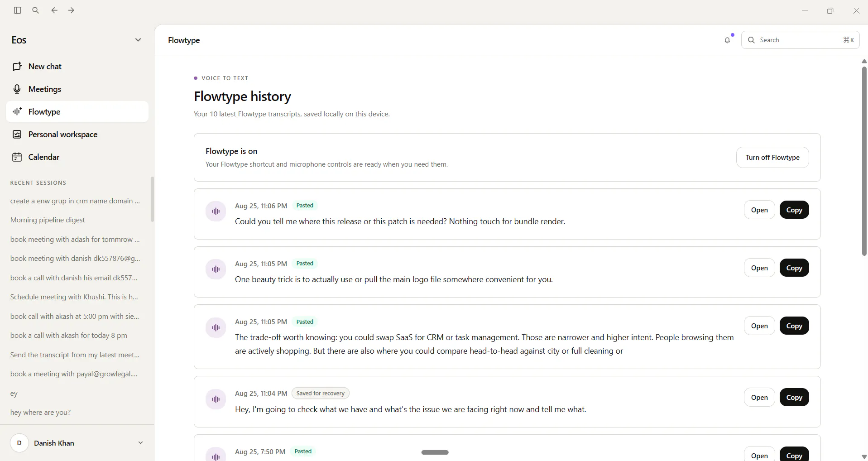Click the user avatar 'D'
This screenshot has height=461, width=868.
click(19, 443)
